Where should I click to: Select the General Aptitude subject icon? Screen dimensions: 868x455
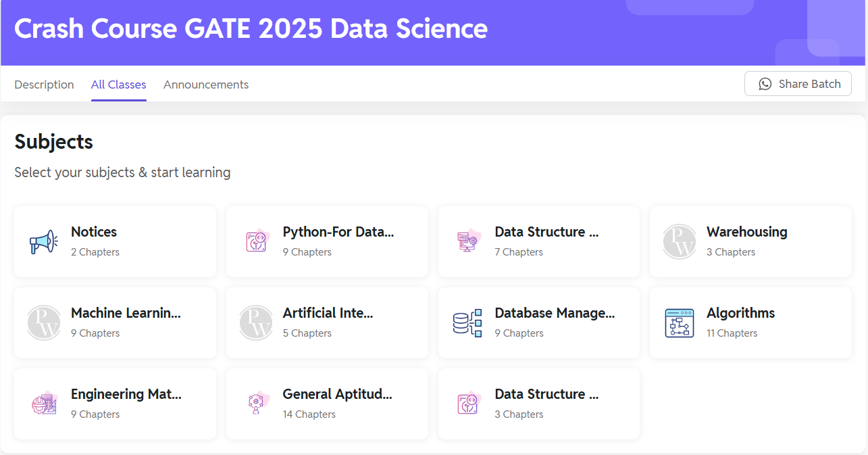(x=256, y=404)
